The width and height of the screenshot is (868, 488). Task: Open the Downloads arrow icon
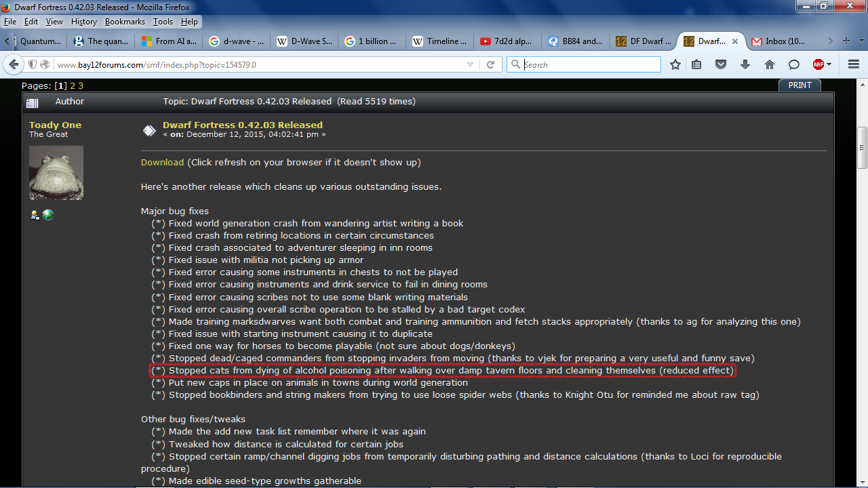tap(745, 64)
